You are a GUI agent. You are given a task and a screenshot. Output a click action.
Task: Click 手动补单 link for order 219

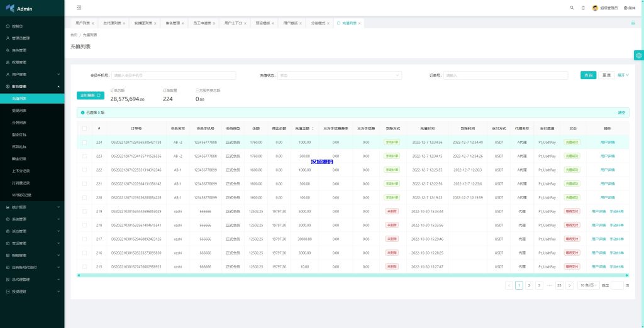pos(617,211)
